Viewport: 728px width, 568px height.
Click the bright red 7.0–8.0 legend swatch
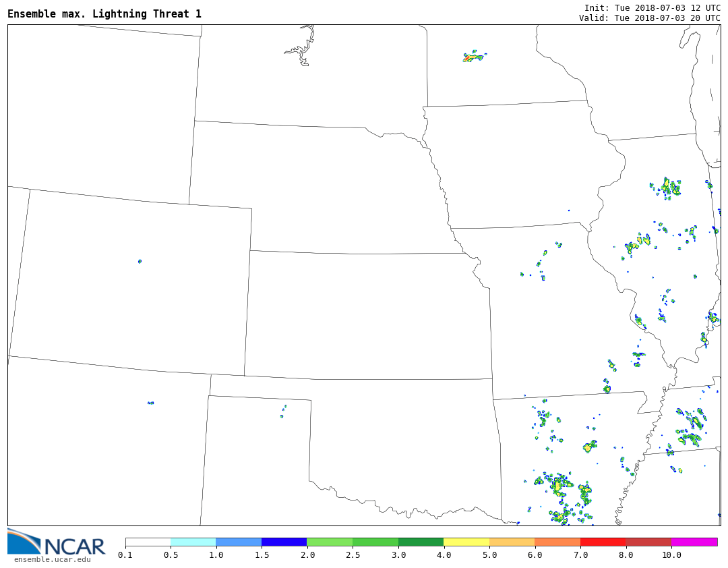603,542
